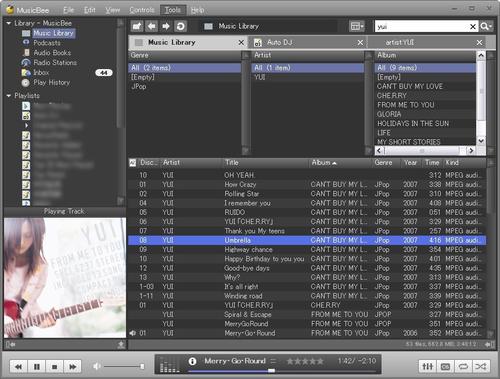
Task: Open the panel layout dropdown
Action: point(357,26)
